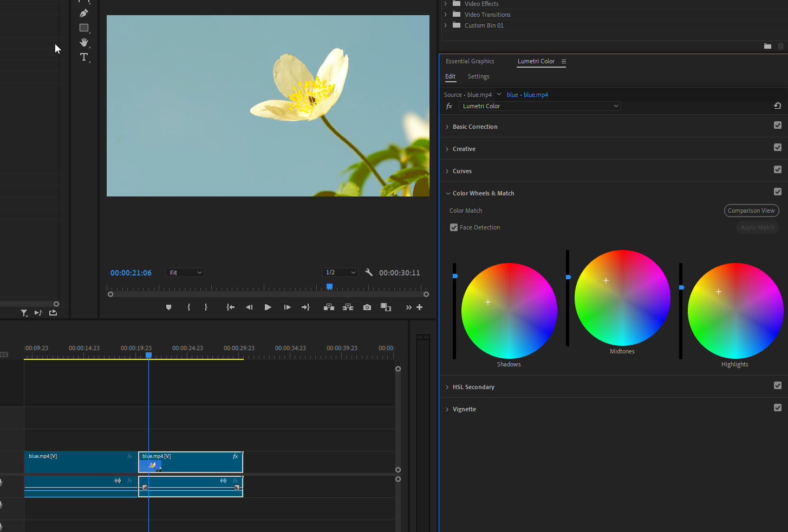Toggle the Face Detection checkbox
Screen dimensions: 788x532
454,227
